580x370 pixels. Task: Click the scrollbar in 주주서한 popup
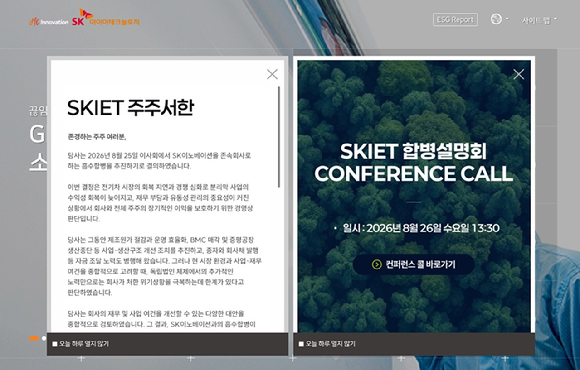pyautogui.click(x=279, y=137)
